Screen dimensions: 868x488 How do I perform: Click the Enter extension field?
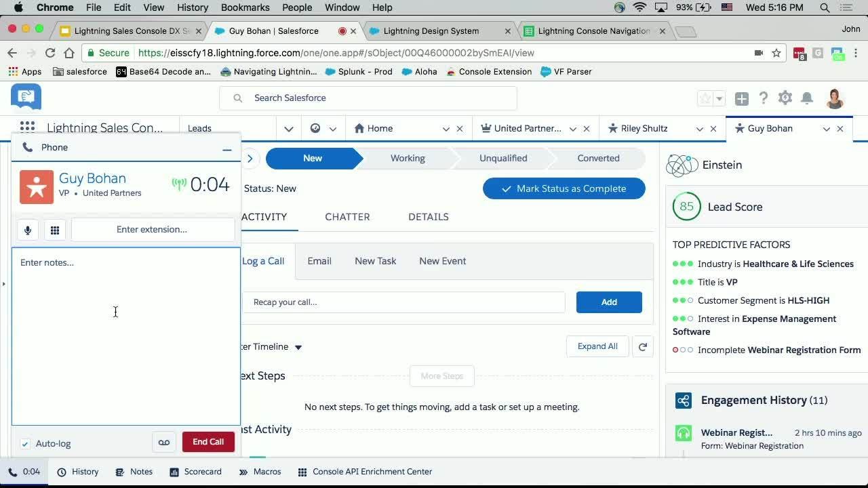(x=153, y=230)
